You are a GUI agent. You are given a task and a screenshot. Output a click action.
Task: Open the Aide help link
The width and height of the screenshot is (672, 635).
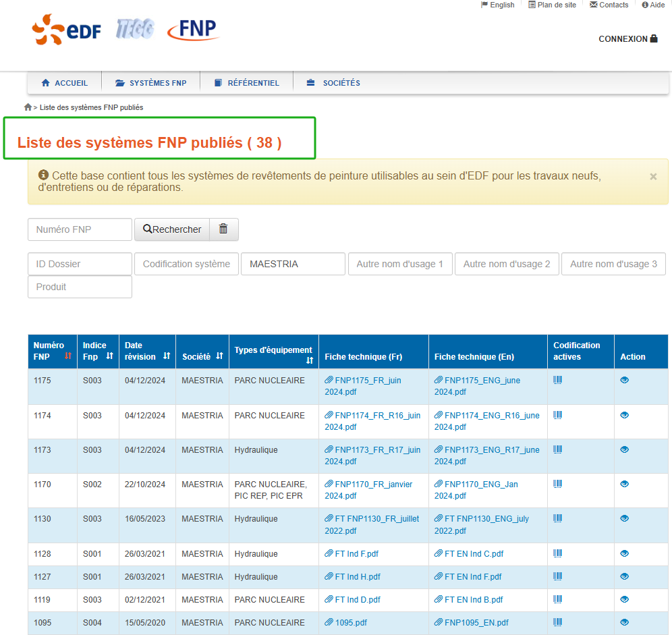tap(653, 5)
